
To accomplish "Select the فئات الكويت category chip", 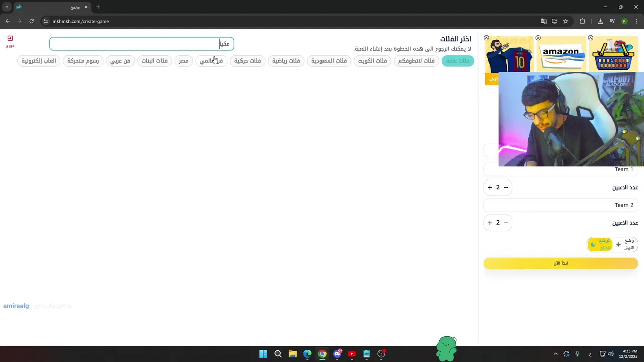I will point(372,61).
